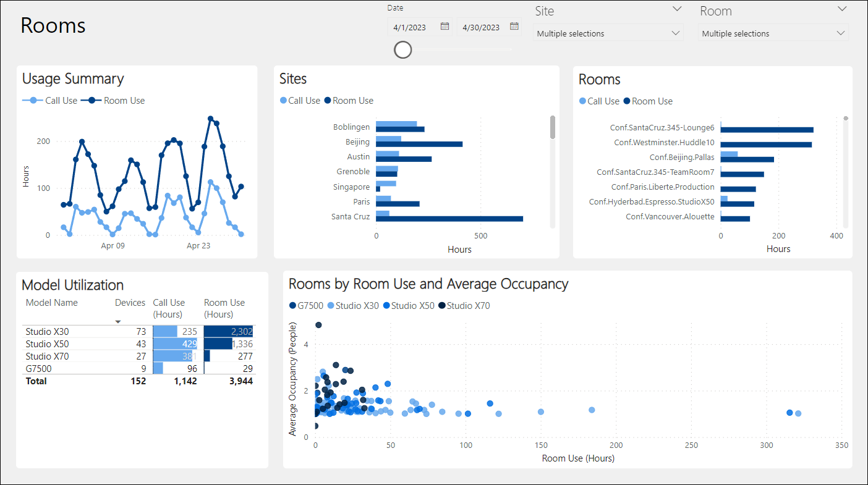This screenshot has width=868, height=485.
Task: Select Studio X70 legend item in scatter chart
Action: (x=464, y=305)
